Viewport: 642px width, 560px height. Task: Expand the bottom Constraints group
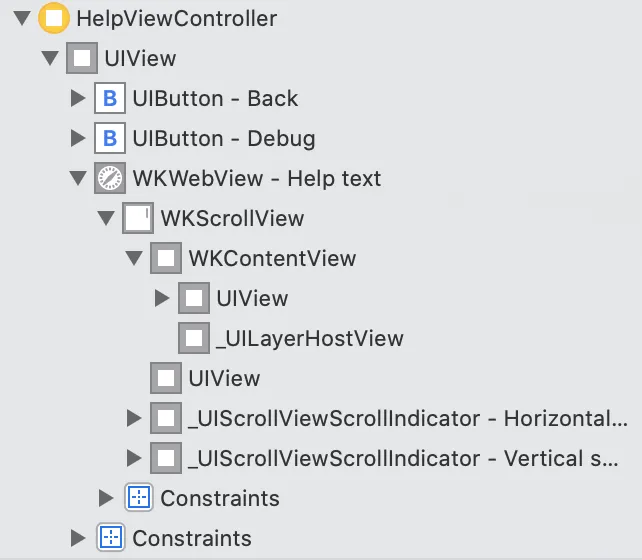(x=78, y=538)
